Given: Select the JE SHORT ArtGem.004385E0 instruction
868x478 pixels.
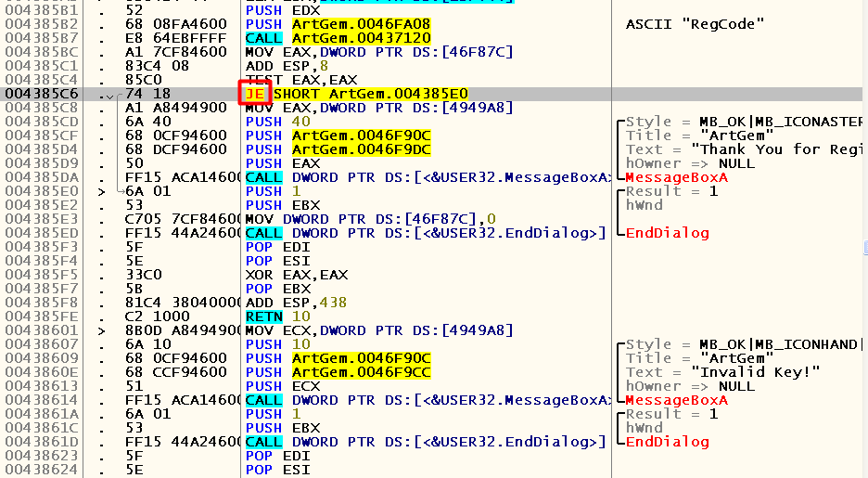Looking at the screenshot, I should pos(357,94).
